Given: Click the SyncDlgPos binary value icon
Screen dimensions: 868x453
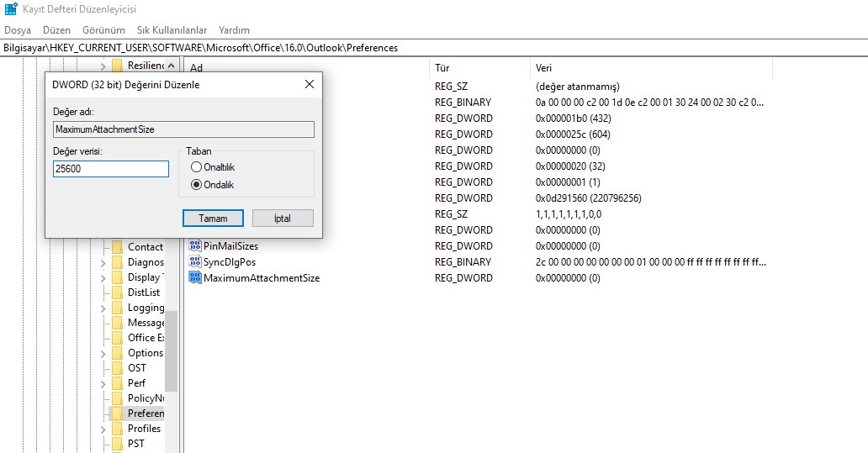Looking at the screenshot, I should coord(195,262).
